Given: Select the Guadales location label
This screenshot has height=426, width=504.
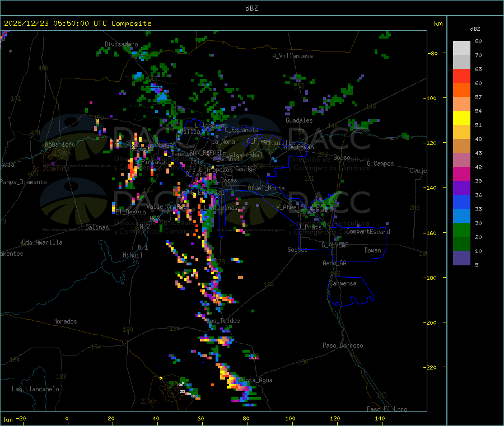Looking at the screenshot, I should pos(299,120).
